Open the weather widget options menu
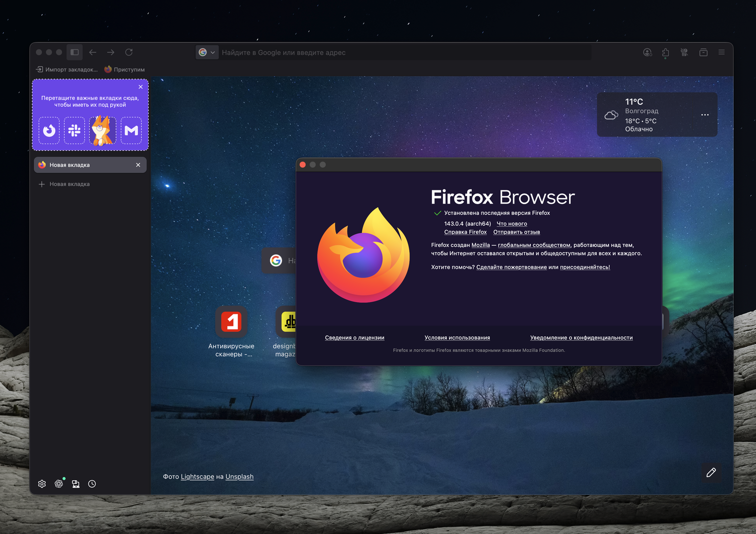Viewport: 756px width, 534px height. (705, 115)
